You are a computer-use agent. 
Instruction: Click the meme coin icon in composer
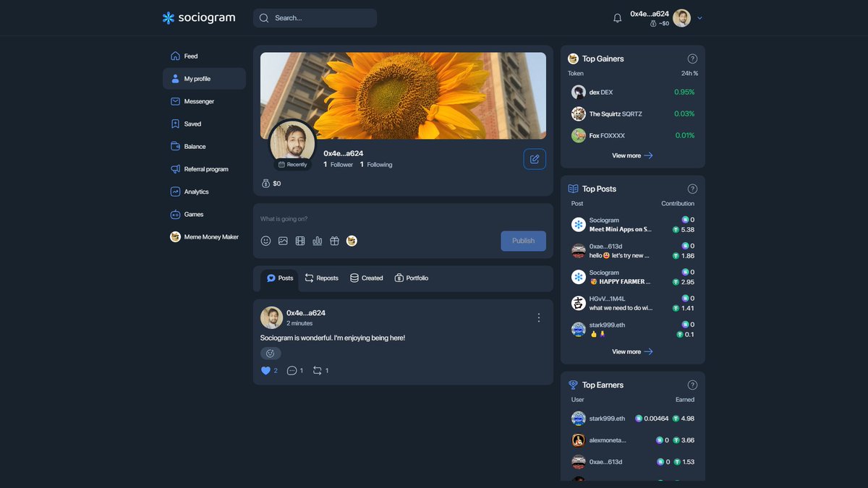pyautogui.click(x=352, y=241)
